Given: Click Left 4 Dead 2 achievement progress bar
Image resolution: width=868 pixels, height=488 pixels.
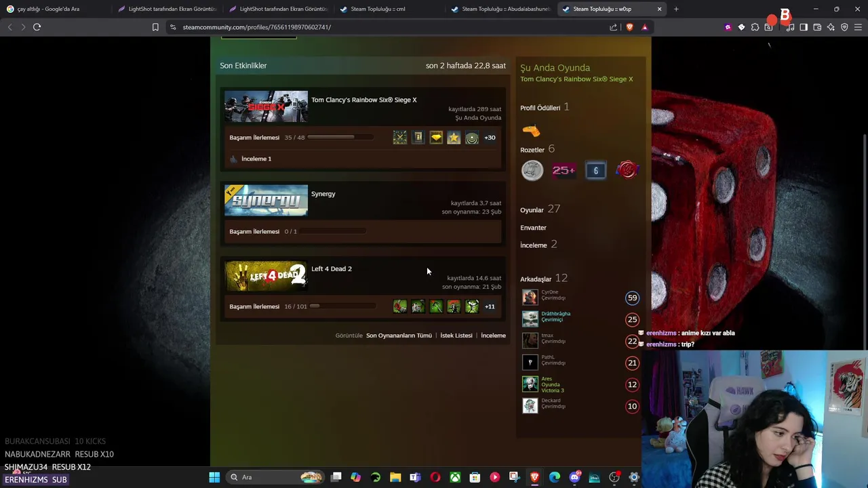Looking at the screenshot, I should point(342,306).
